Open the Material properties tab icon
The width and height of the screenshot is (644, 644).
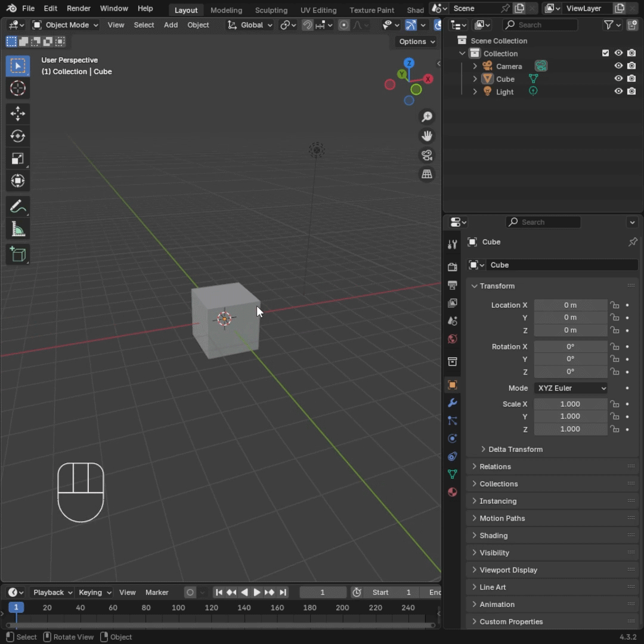(453, 492)
